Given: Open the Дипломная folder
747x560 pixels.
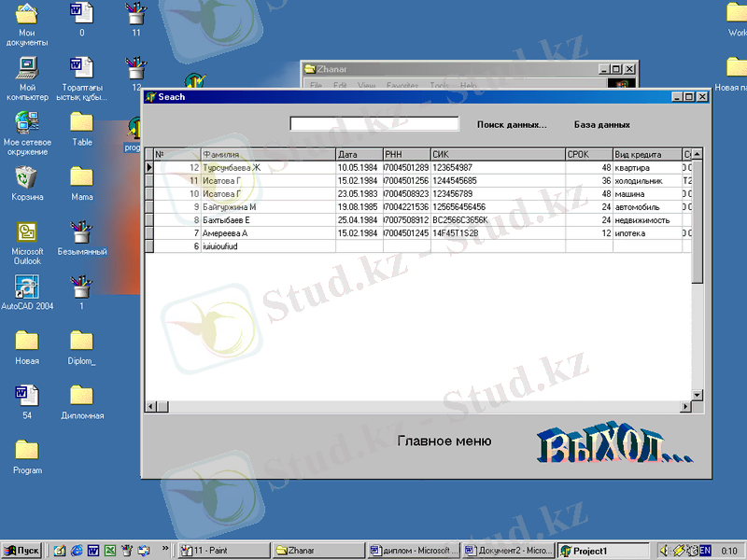Looking at the screenshot, I should [82, 402].
